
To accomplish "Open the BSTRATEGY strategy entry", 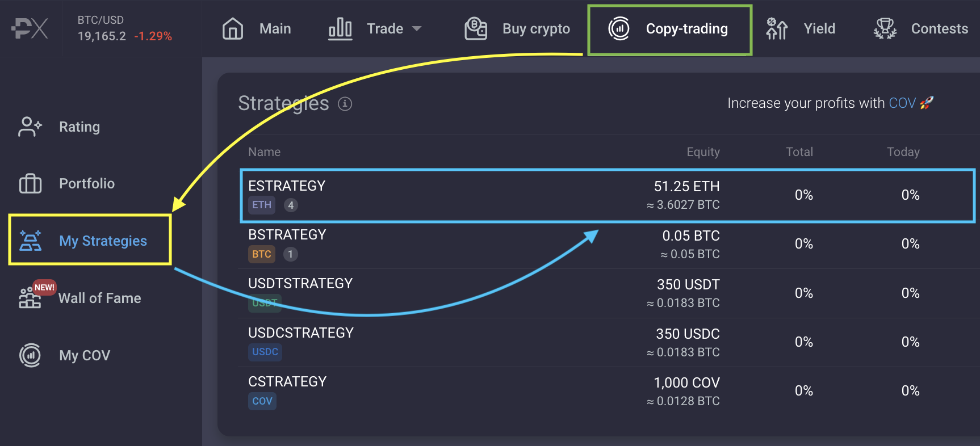I will pyautogui.click(x=287, y=235).
